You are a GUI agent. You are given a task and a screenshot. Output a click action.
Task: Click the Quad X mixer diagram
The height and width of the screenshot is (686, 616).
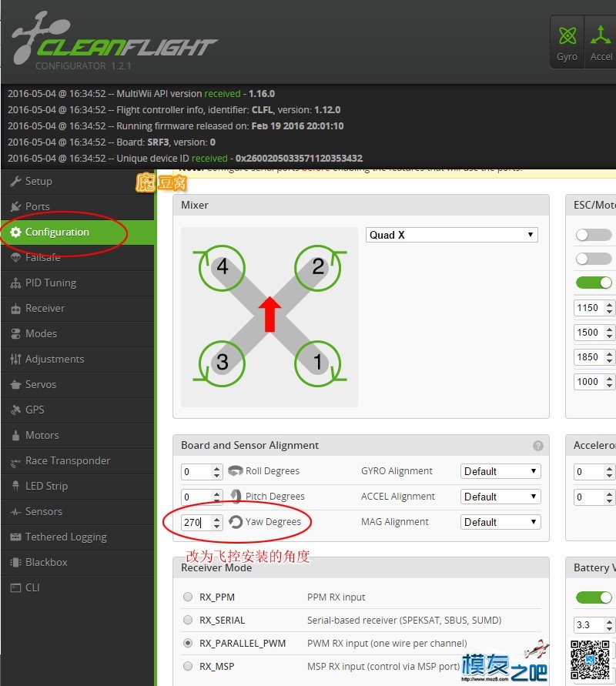269,316
